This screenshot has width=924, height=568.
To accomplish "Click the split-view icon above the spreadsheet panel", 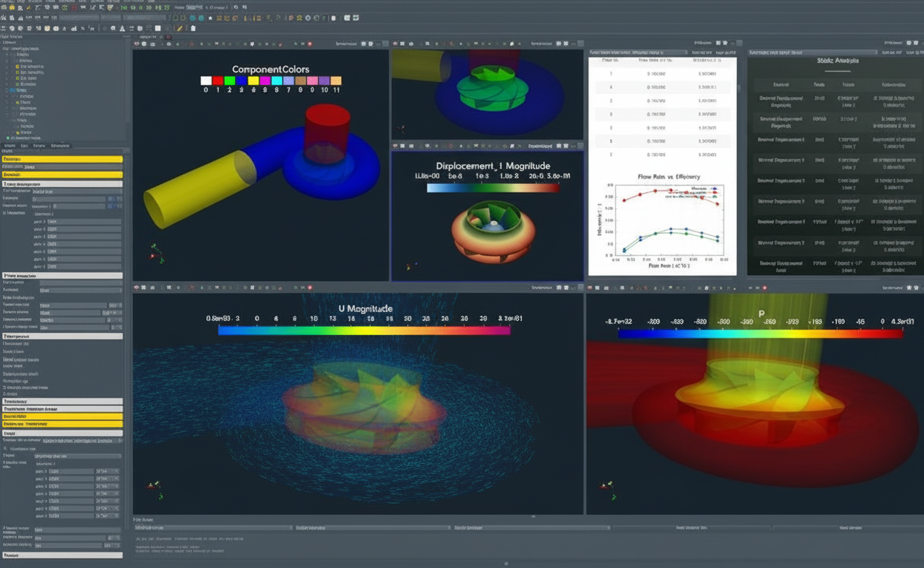I will tap(719, 41).
